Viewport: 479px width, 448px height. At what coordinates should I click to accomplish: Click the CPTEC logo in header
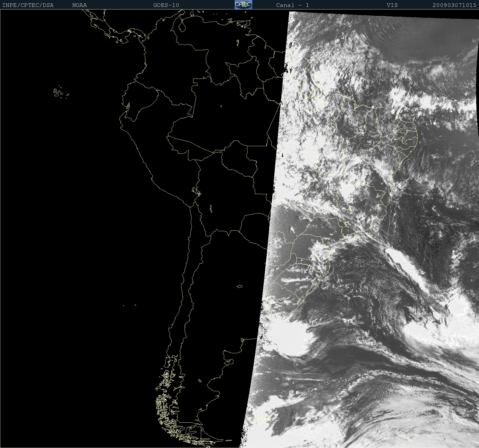tap(243, 5)
